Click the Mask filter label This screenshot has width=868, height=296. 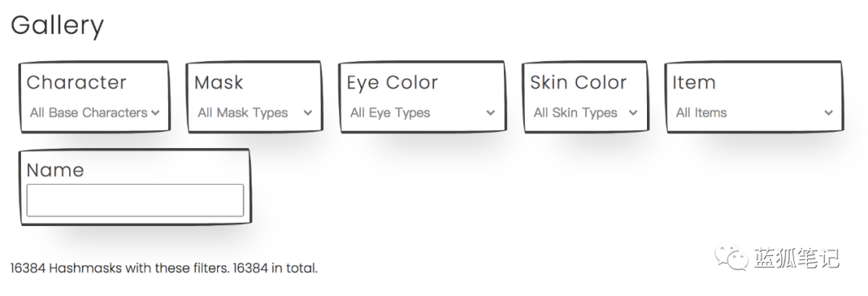219,82
